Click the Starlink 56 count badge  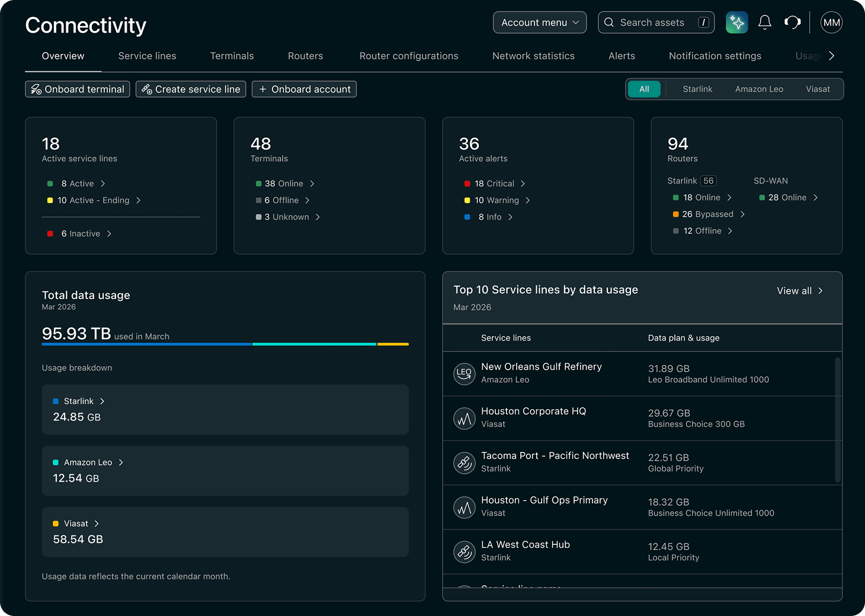[709, 181]
